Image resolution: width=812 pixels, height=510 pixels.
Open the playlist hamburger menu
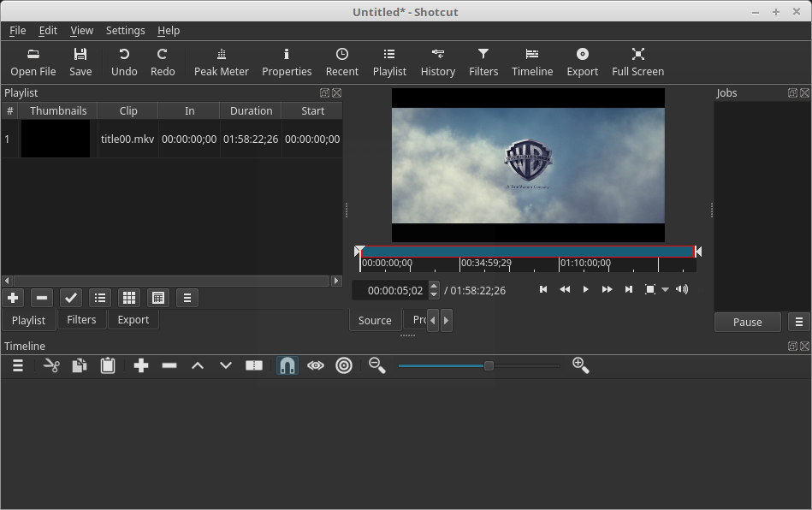click(x=187, y=298)
